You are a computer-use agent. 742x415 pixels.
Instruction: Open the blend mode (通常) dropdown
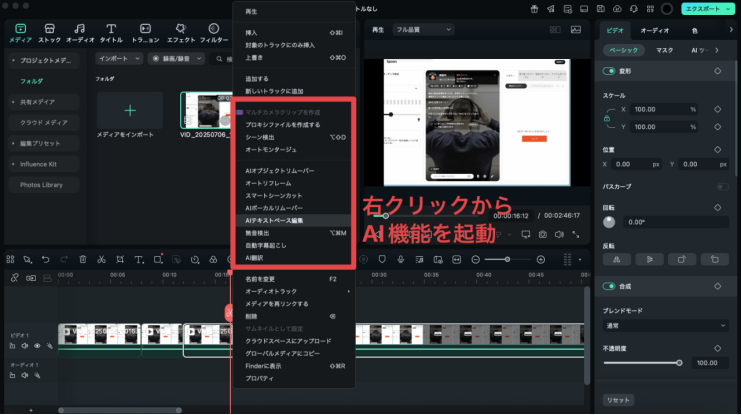[x=666, y=326]
